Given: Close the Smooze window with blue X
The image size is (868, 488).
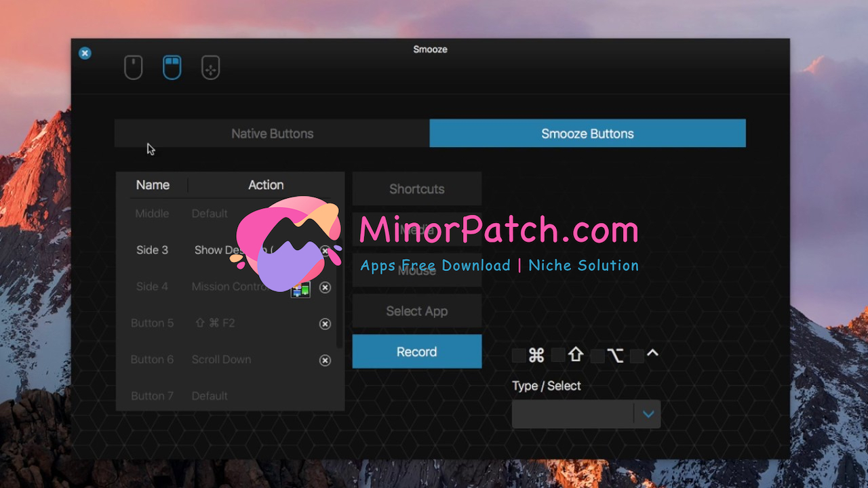Looking at the screenshot, I should tap(85, 53).
